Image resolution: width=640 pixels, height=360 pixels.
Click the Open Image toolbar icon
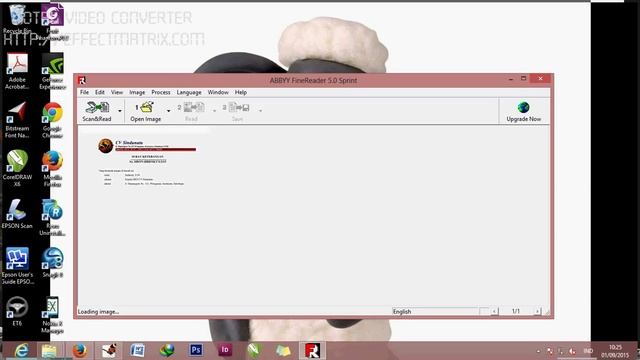[x=146, y=111]
